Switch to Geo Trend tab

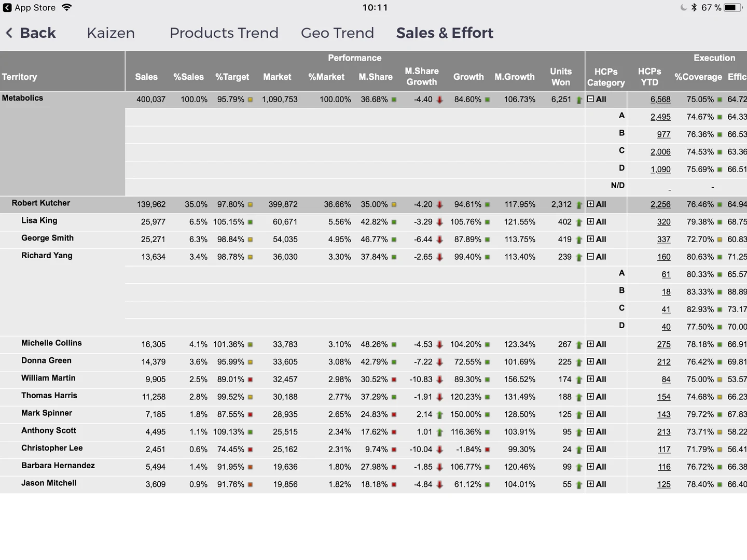(x=337, y=33)
